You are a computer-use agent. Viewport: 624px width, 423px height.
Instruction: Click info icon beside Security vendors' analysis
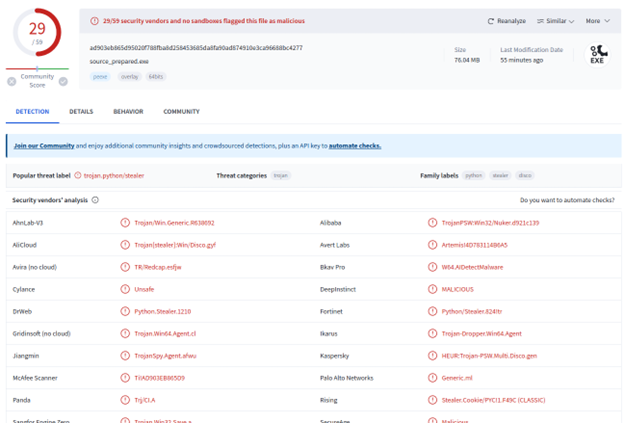95,200
